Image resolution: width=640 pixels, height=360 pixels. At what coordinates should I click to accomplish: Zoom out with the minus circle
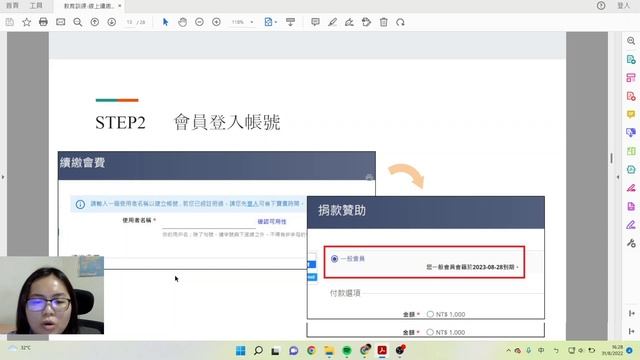coord(199,22)
